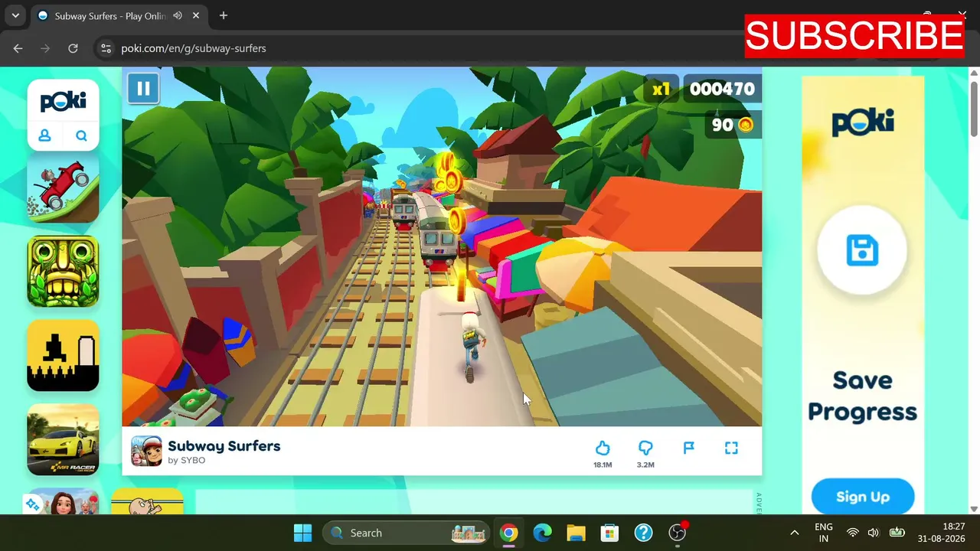The width and height of the screenshot is (980, 551).
Task: Click the taskbar Search box
Action: [407, 533]
